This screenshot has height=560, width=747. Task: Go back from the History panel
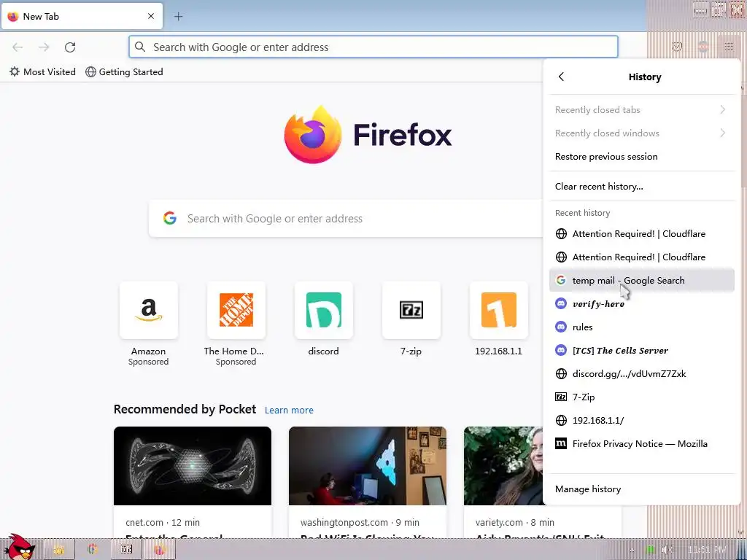(561, 77)
